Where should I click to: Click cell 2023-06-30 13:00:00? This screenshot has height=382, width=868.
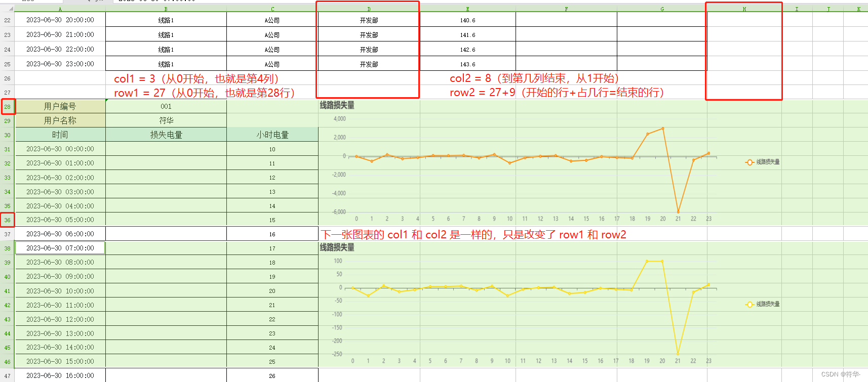60,333
